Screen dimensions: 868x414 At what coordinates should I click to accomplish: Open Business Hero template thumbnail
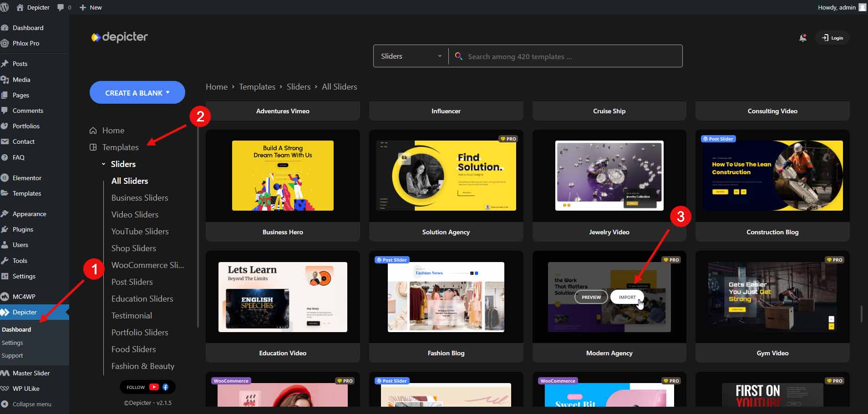point(283,176)
